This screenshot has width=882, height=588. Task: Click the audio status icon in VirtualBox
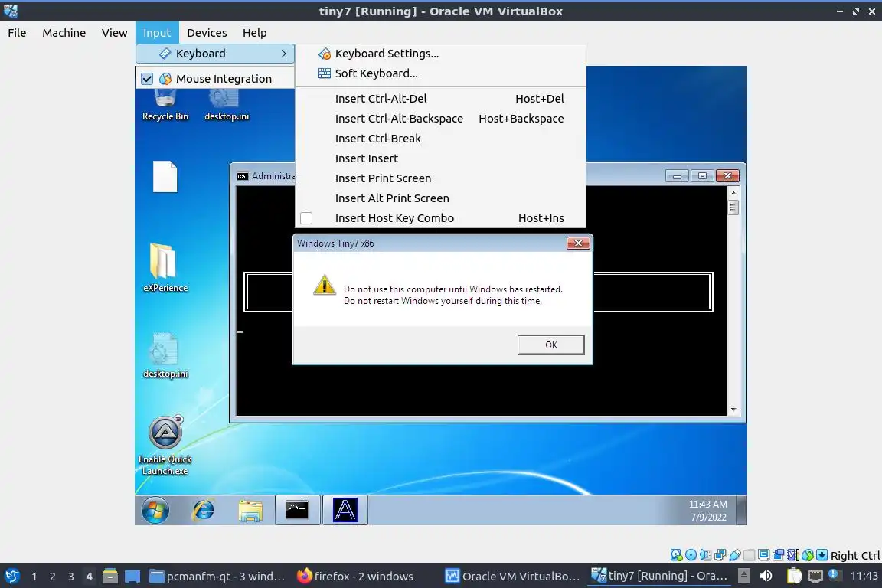pos(705,555)
